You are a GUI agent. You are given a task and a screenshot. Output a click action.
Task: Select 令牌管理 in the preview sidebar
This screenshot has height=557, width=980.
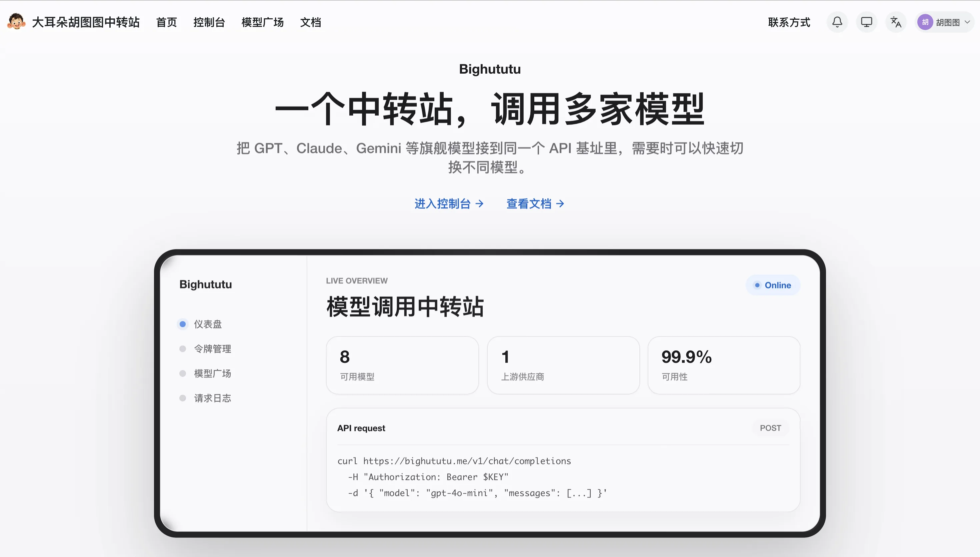click(205, 349)
